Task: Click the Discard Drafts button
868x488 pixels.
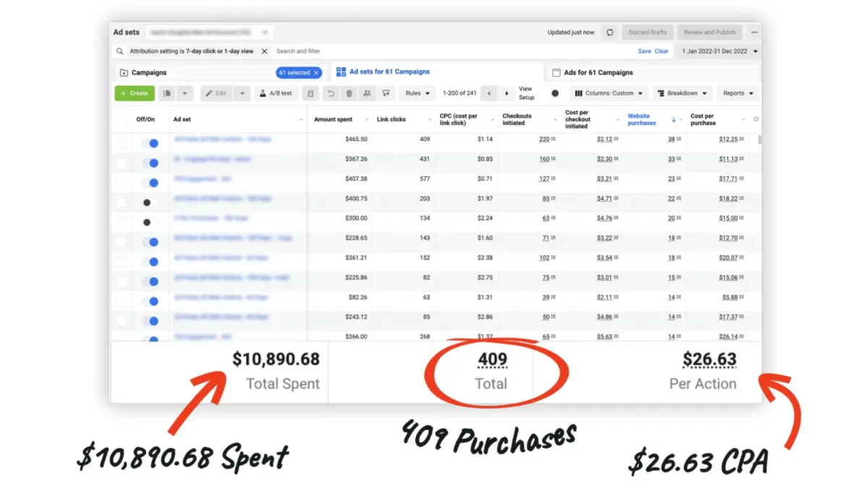Action: (647, 33)
